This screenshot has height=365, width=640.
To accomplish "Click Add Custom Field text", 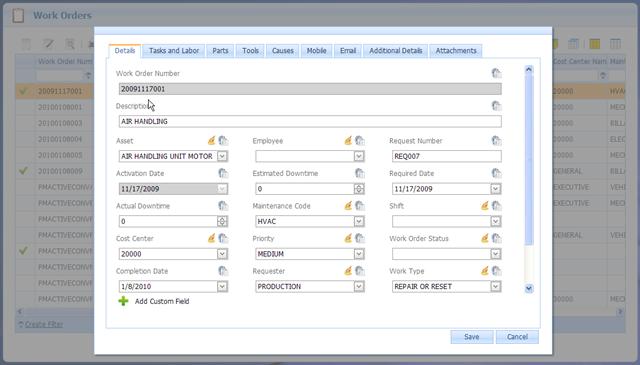I will click(x=162, y=301).
